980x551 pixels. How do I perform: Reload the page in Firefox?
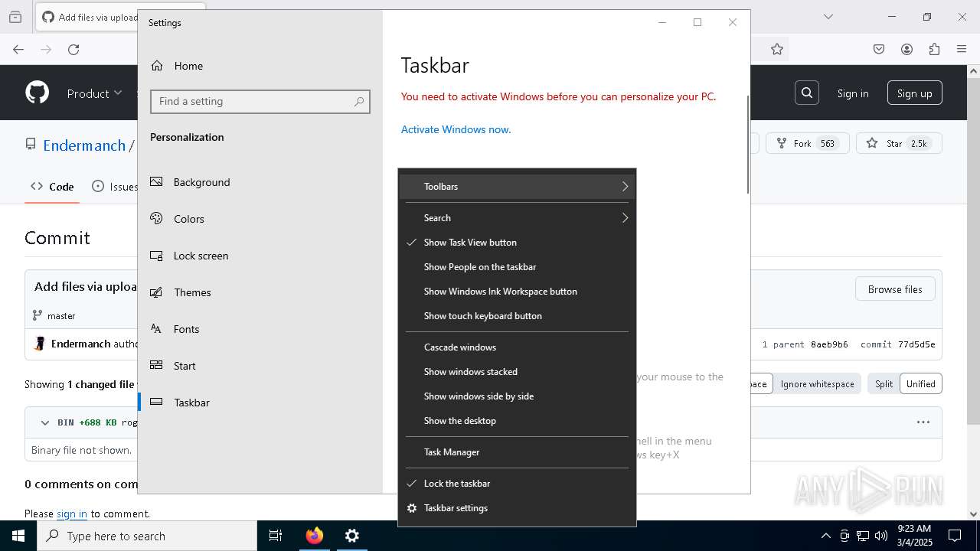73,49
